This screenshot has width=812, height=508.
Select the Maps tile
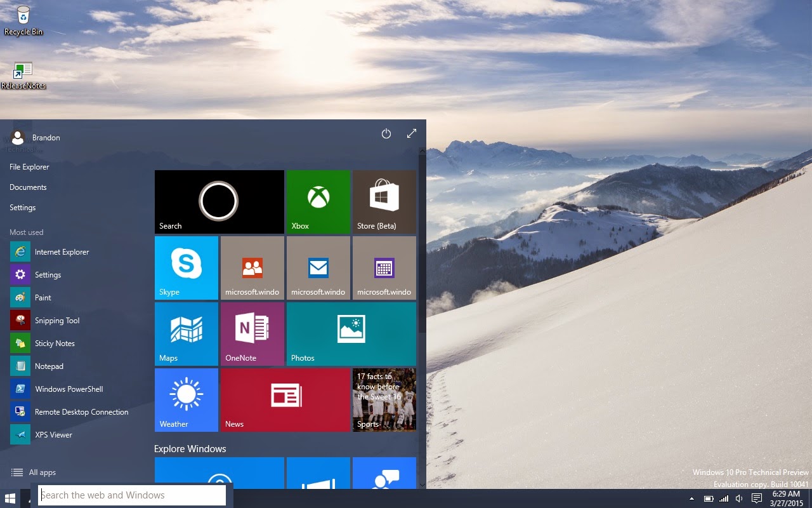click(x=186, y=333)
